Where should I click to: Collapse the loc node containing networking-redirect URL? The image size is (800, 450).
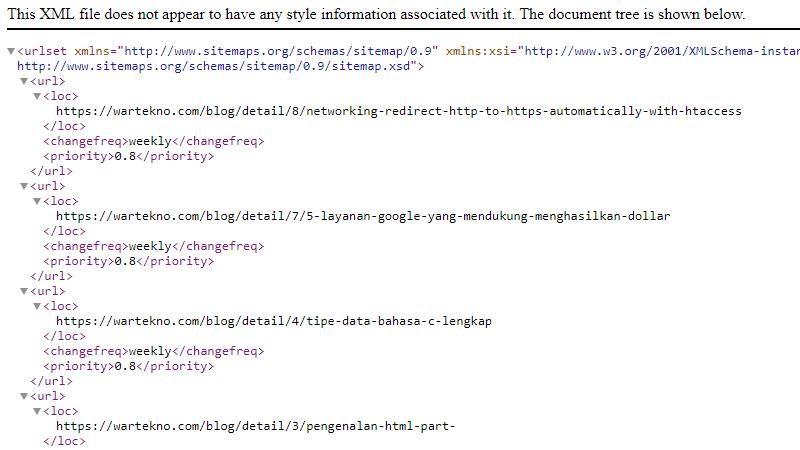37,96
